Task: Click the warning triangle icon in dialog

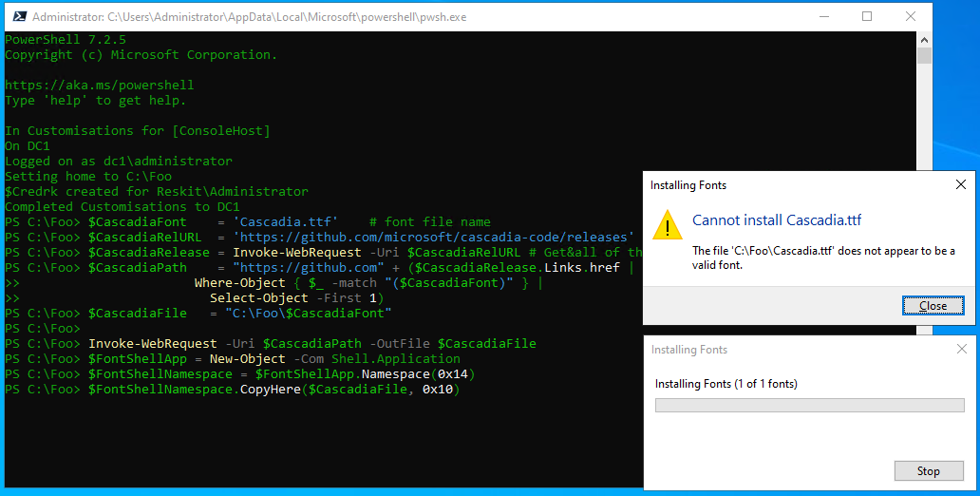Action: (667, 224)
